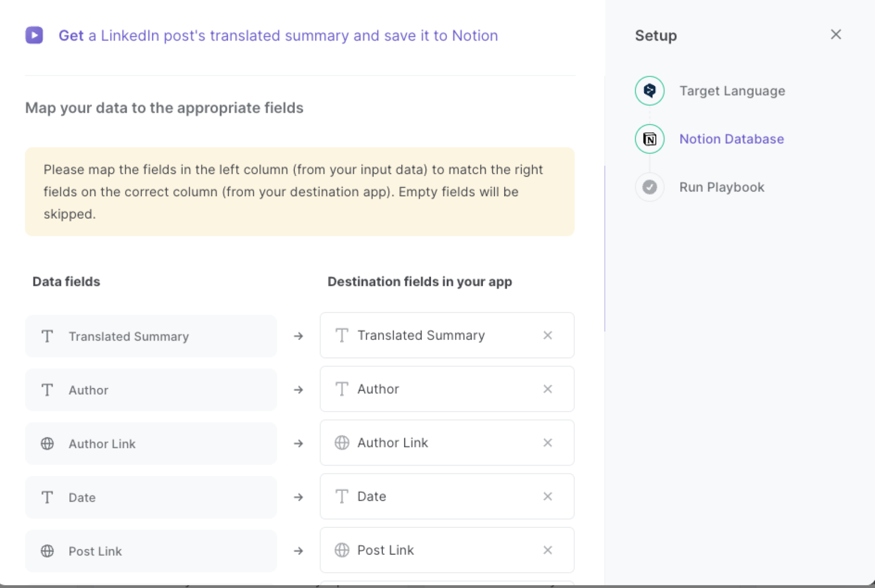This screenshot has width=875, height=588.
Task: Click the arrow between Author Link fields
Action: click(x=298, y=443)
